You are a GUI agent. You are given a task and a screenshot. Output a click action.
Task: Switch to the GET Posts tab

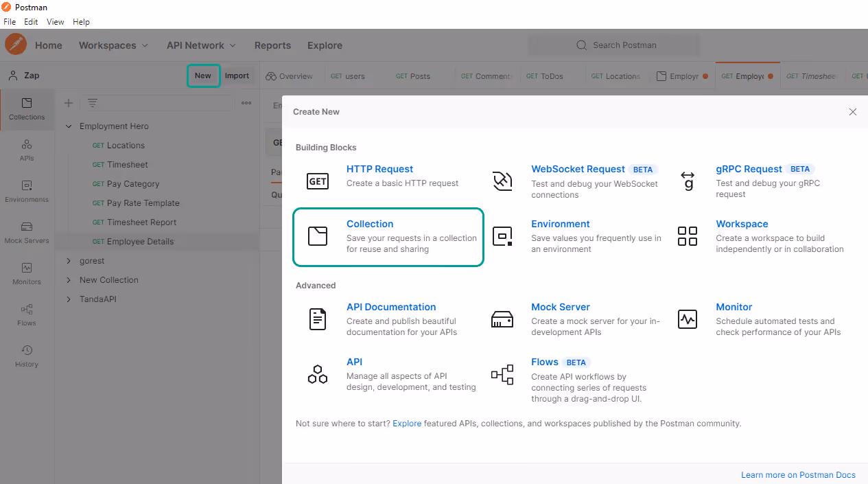414,76
